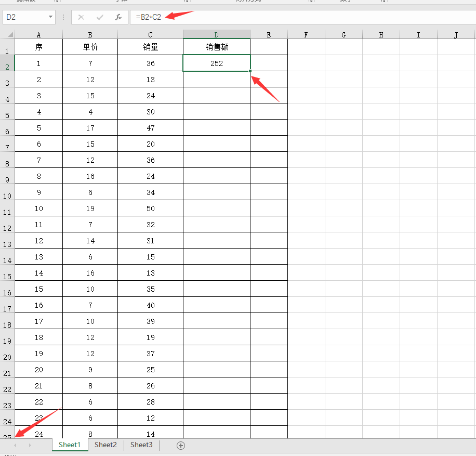Select column G header
The width and height of the screenshot is (476, 456).
point(343,35)
